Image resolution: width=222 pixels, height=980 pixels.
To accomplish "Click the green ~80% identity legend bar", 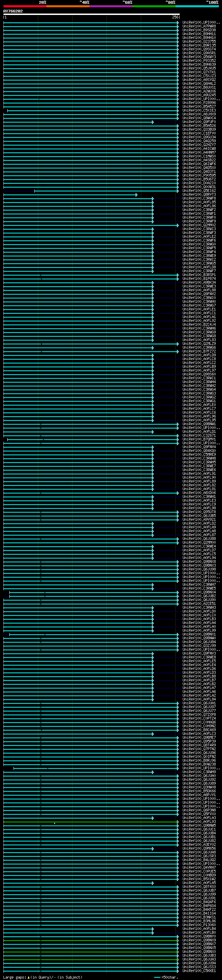I will coord(154,6).
